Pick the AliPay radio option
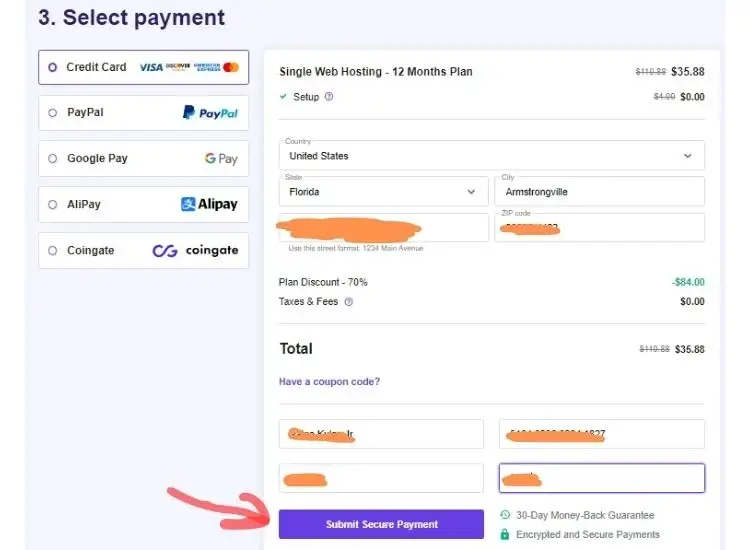Screen dimensions: 750x550 click(x=53, y=205)
